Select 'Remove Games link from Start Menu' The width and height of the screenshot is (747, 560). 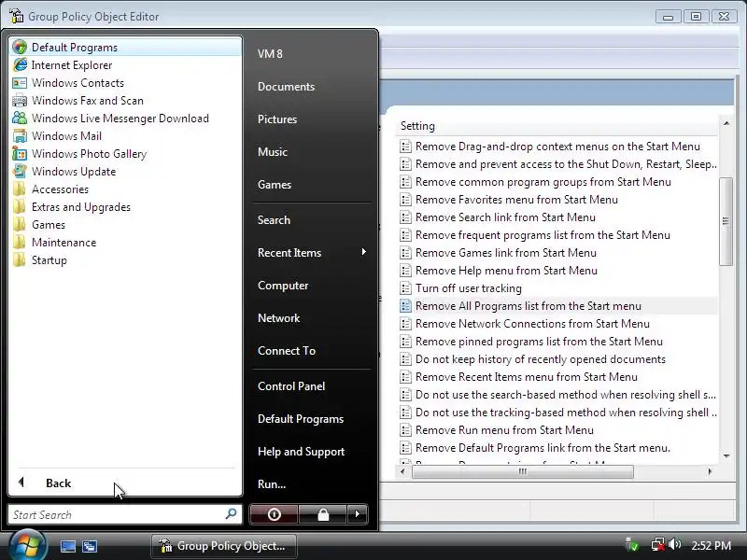(x=506, y=253)
